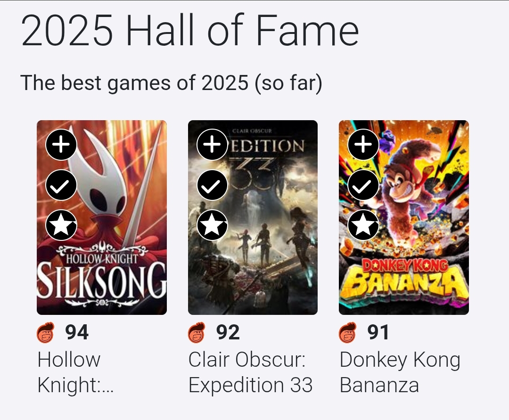Mark Clair Obscur Expedition 33 as played
Viewport: 509px width, 420px height.
212,185
